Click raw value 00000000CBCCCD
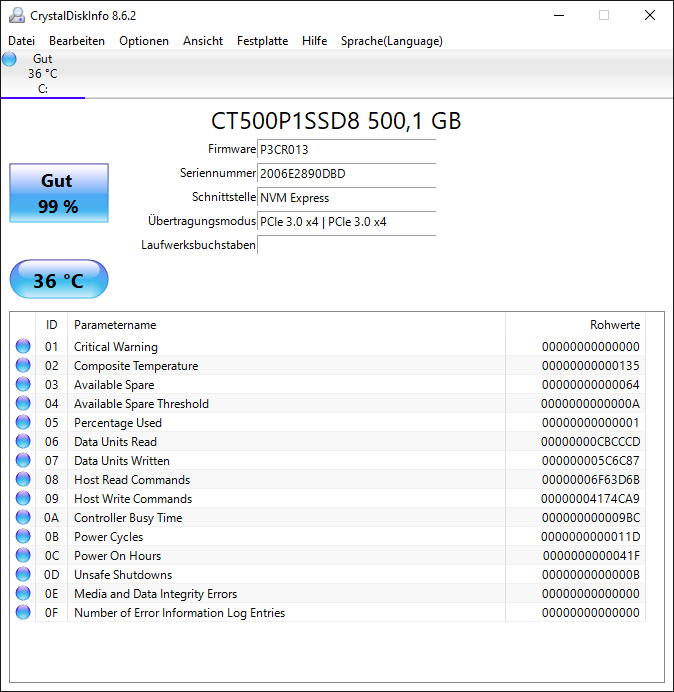 591,442
